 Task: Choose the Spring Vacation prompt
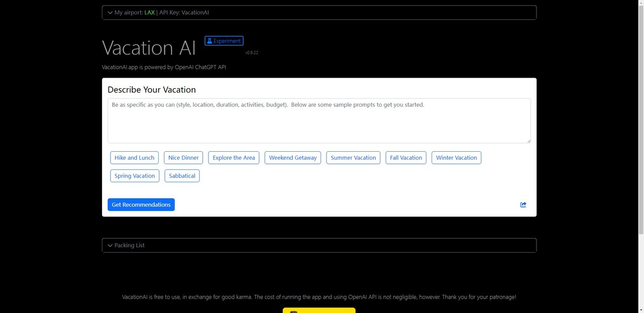134,176
